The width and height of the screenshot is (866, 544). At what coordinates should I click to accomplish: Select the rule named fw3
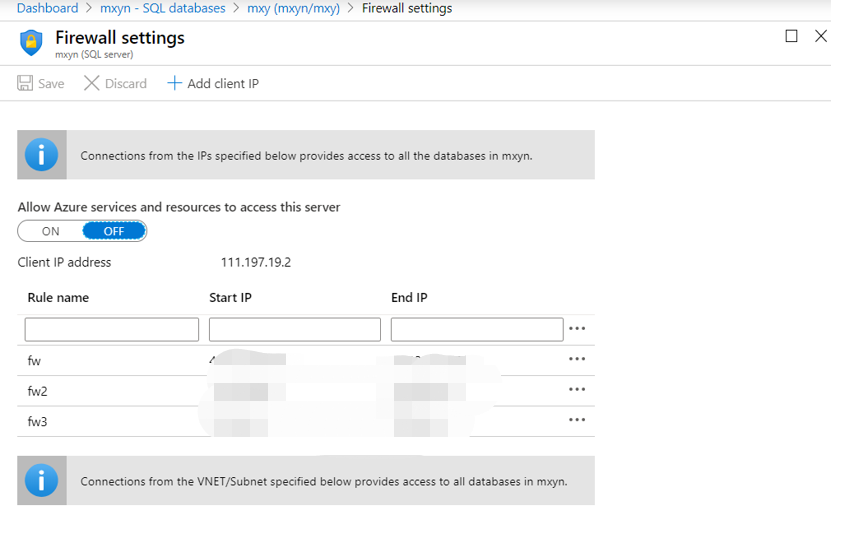click(x=38, y=421)
